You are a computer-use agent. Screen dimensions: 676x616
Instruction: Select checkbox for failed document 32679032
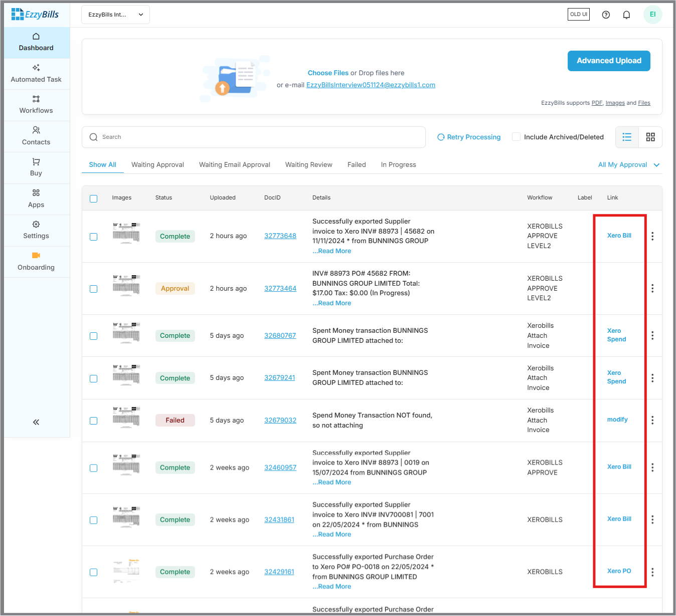pyautogui.click(x=93, y=421)
